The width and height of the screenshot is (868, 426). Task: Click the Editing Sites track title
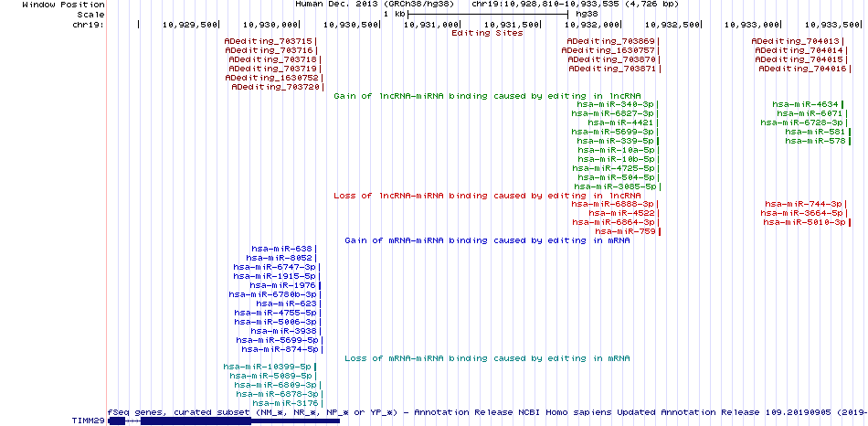click(x=487, y=33)
